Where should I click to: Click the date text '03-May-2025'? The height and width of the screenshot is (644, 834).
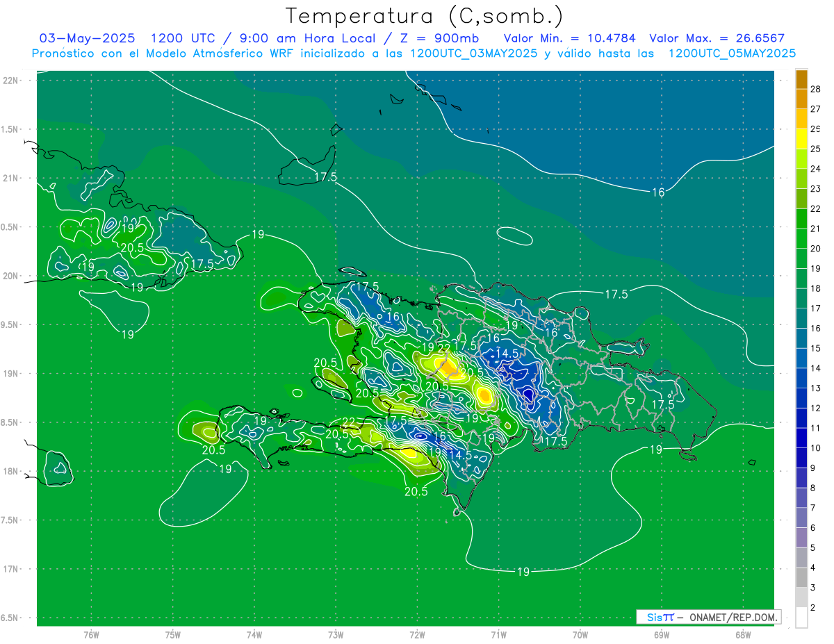click(x=88, y=38)
